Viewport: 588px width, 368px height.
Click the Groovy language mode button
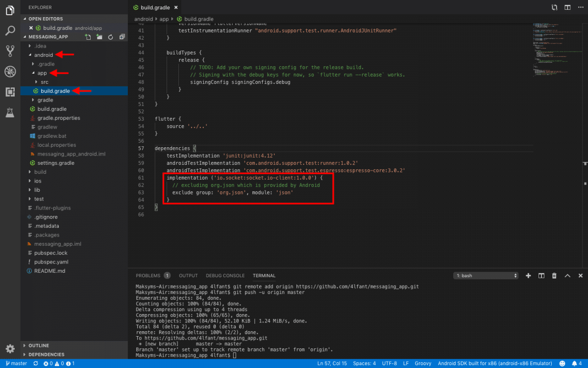(423, 364)
